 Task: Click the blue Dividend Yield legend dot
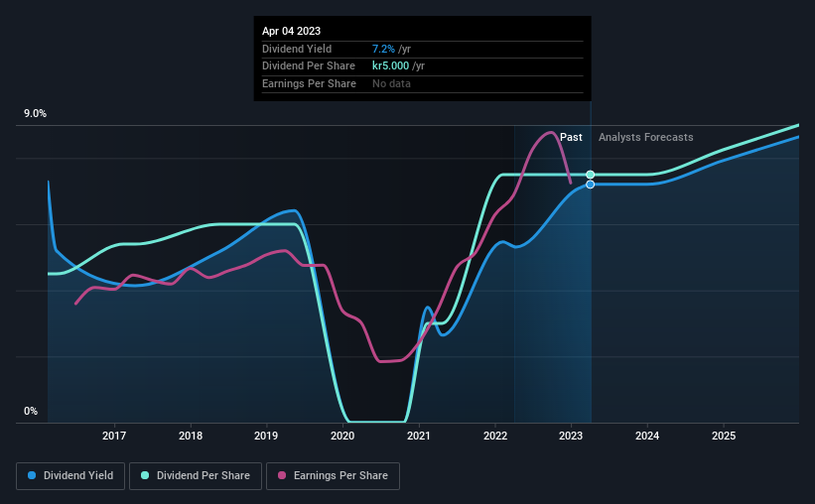click(32, 475)
